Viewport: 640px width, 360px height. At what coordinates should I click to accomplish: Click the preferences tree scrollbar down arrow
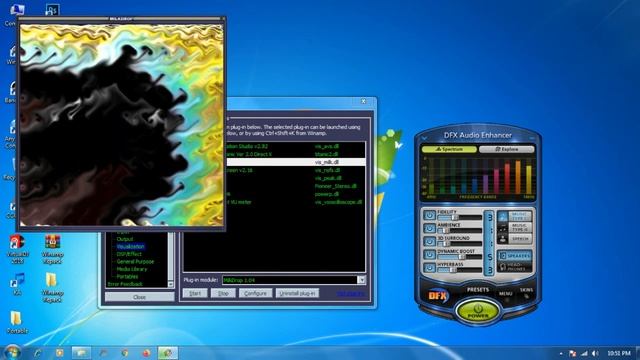coord(171,284)
